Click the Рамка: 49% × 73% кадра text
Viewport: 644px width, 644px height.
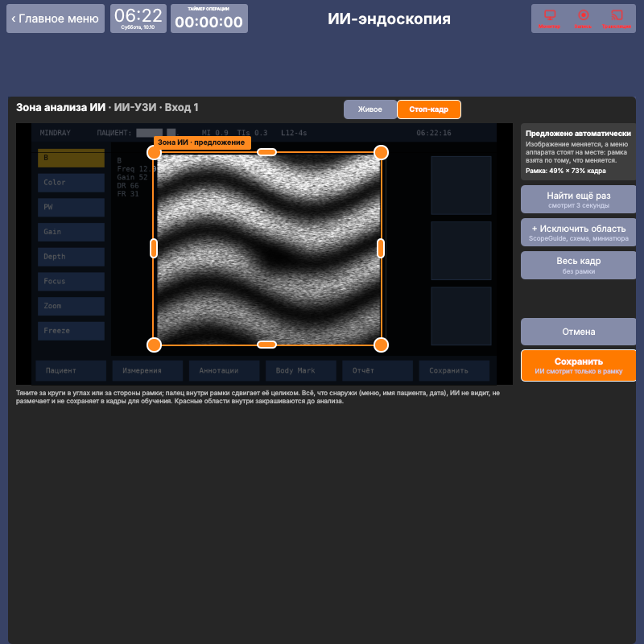coord(566,171)
